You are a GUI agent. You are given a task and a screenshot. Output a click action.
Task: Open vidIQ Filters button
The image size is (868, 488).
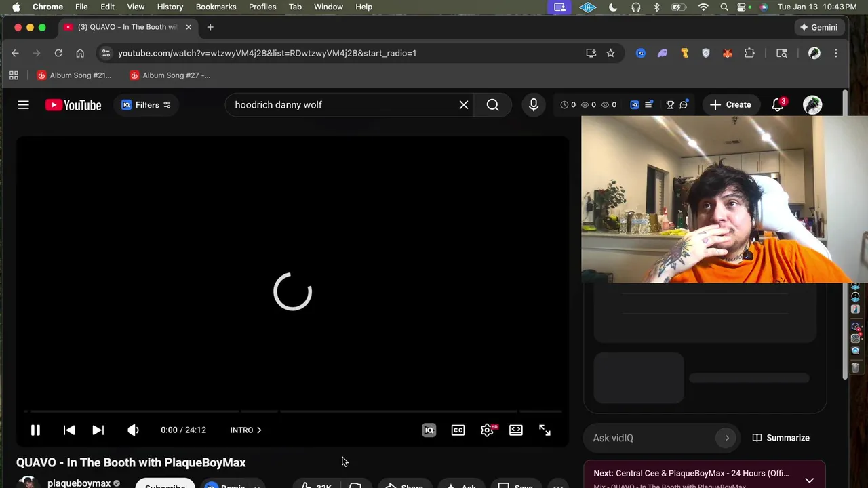click(146, 105)
